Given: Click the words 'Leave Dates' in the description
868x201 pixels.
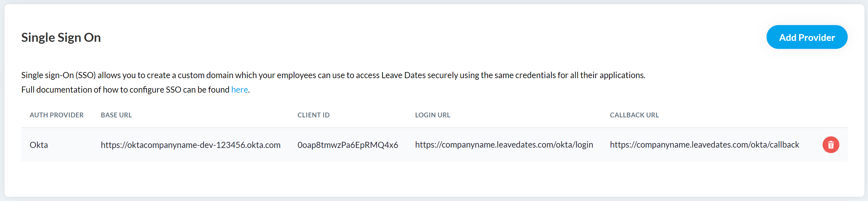Looking at the screenshot, I should click(403, 75).
